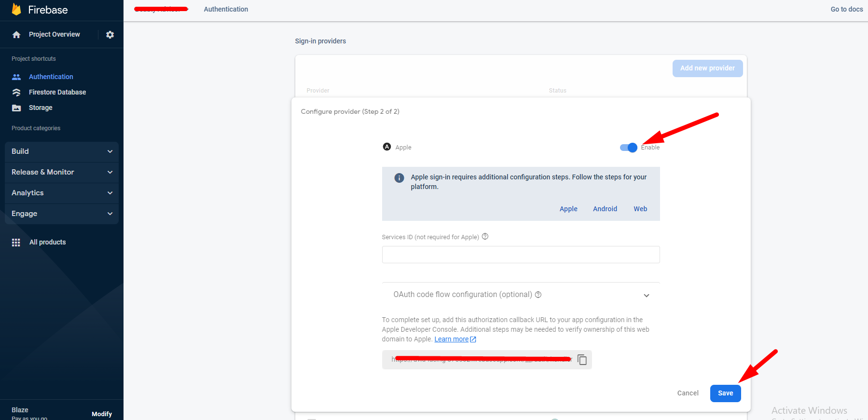Toggle the Apple provider Enable switch
This screenshot has height=420, width=868.
point(628,148)
